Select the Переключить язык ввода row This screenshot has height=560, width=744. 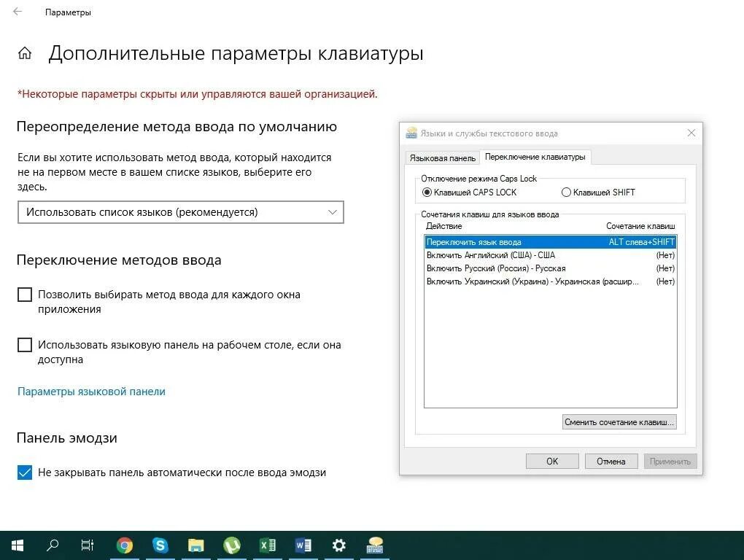click(x=551, y=242)
